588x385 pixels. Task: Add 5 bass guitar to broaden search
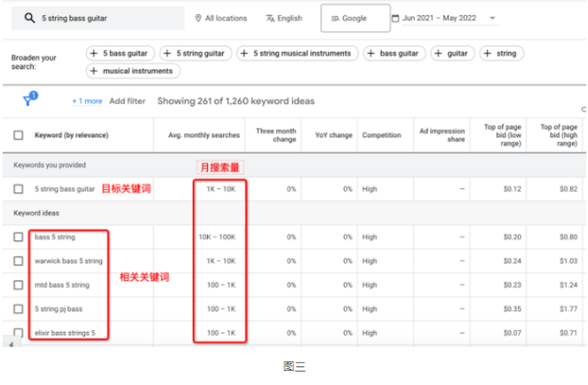coord(120,53)
